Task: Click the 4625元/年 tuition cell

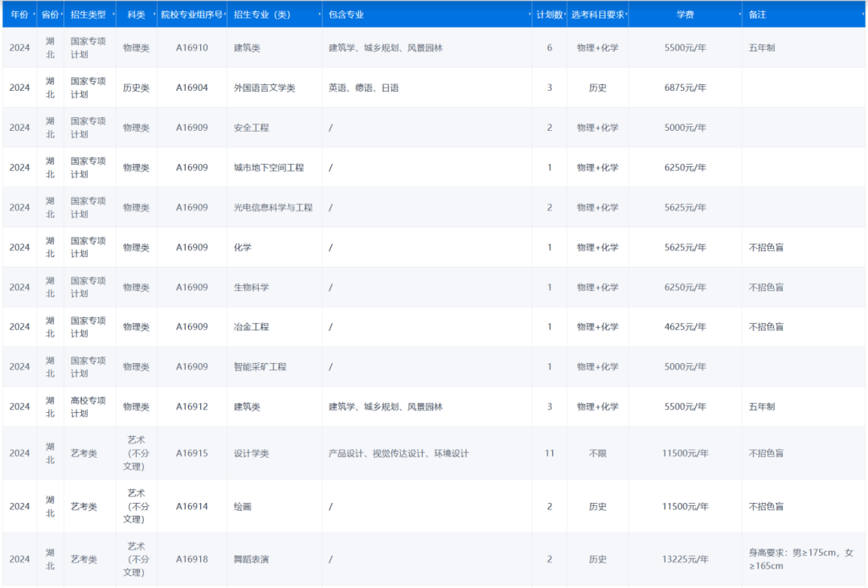Action: tap(686, 327)
